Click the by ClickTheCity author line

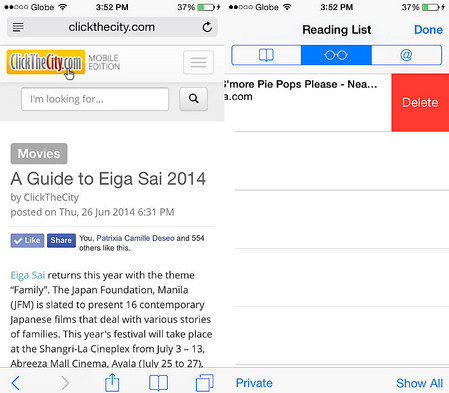45,197
